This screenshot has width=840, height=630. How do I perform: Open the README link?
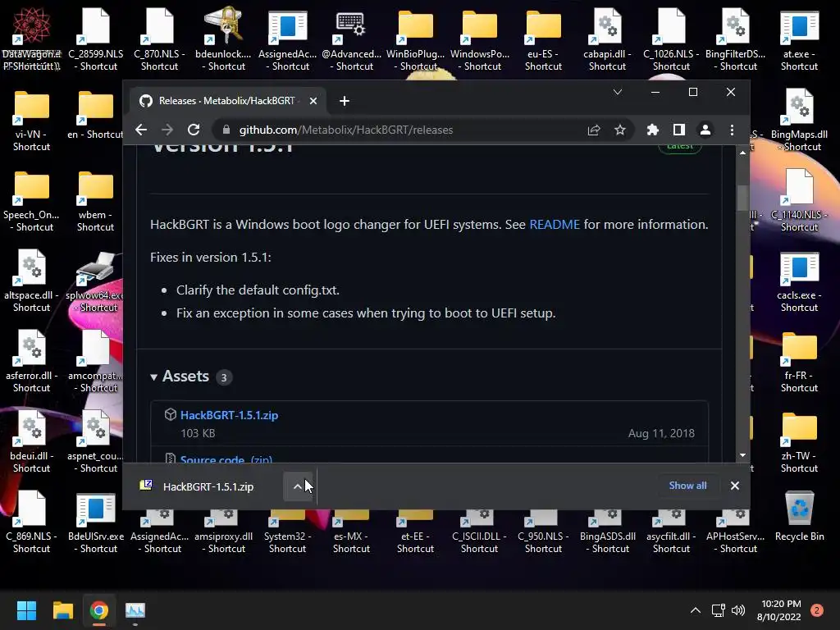555,225
